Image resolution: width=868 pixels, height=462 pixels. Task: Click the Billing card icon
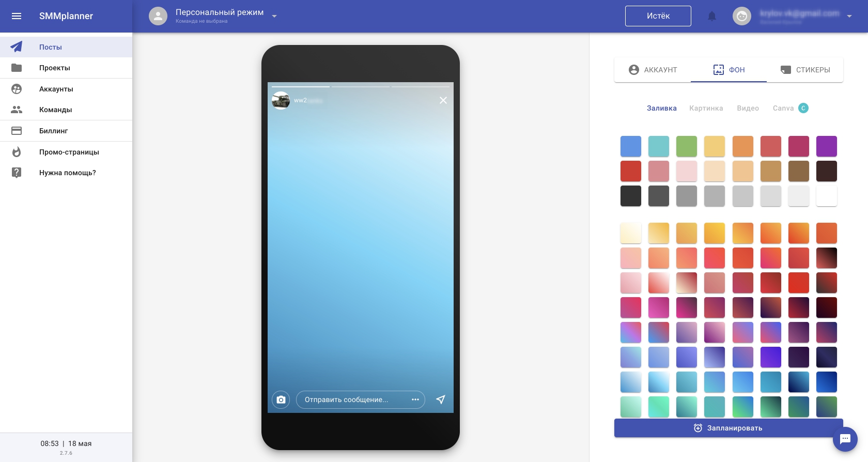17,131
